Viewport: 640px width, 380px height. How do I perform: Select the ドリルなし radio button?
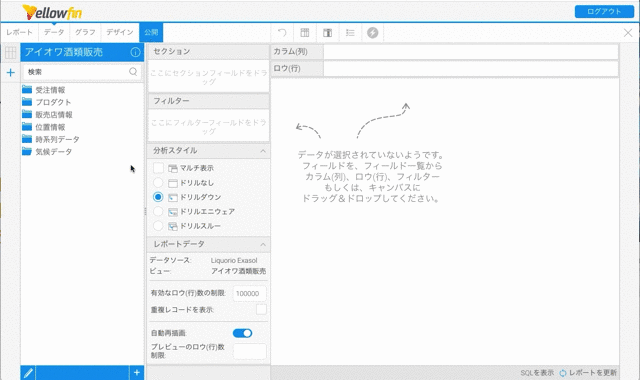[158, 182]
